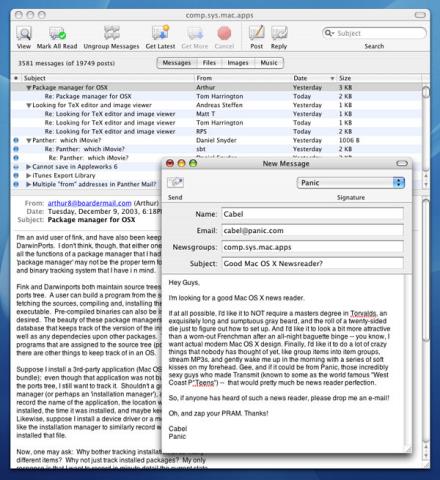Click Ungroup Messages toolbar icon
This screenshot has width=440, height=480.
[111, 33]
